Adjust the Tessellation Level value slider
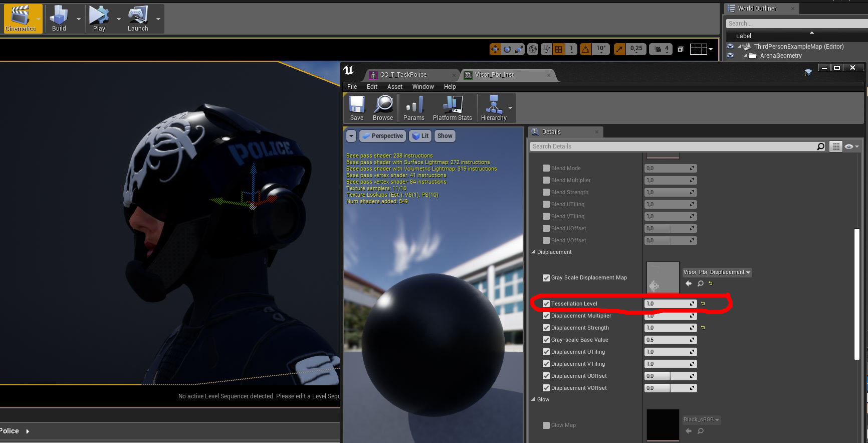The height and width of the screenshot is (443, 868). coord(671,304)
